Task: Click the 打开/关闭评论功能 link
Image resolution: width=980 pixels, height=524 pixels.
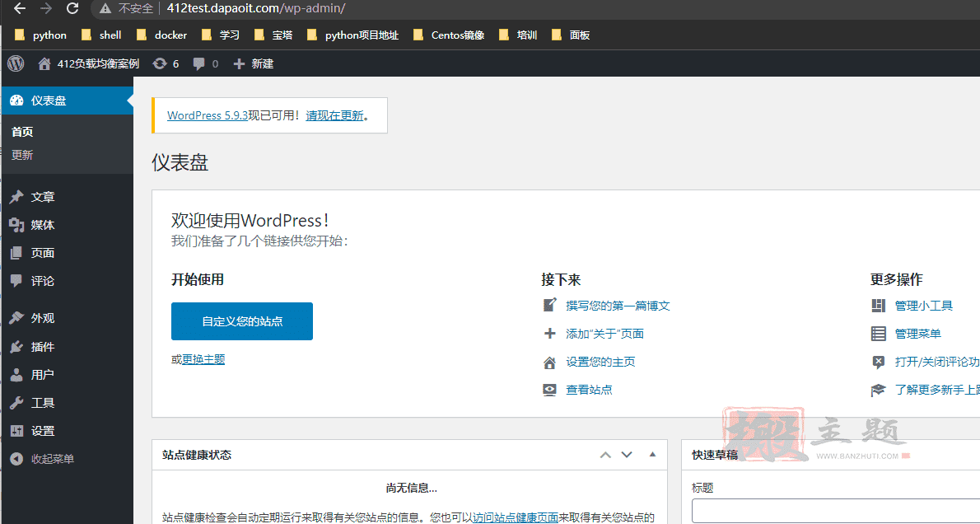Action: pyautogui.click(x=937, y=362)
